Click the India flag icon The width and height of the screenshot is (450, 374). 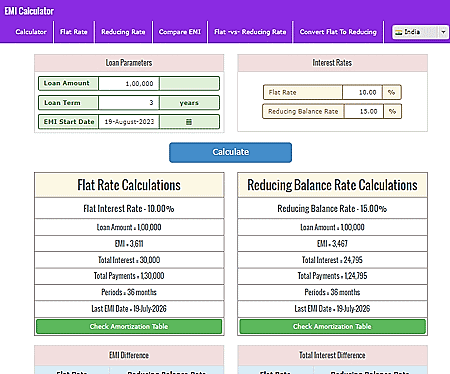coord(398,32)
